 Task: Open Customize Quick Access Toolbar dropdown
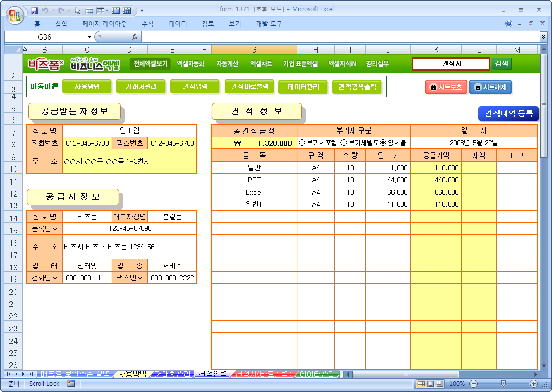pyautogui.click(x=142, y=10)
